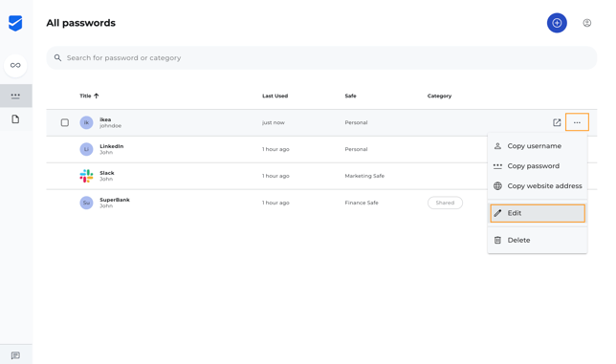The width and height of the screenshot is (616, 364).
Task: Toggle the three-dots menu for Ikea
Action: point(577,122)
